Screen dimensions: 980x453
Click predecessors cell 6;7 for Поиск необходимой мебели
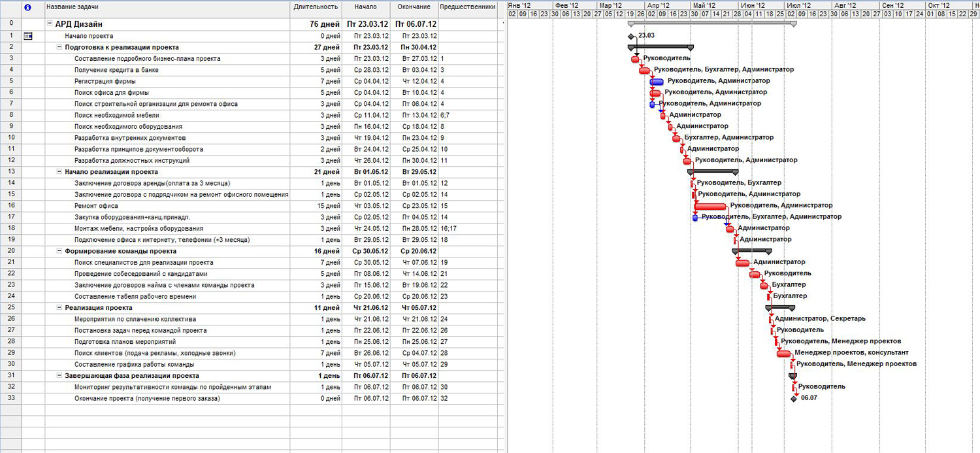pyautogui.click(x=468, y=115)
